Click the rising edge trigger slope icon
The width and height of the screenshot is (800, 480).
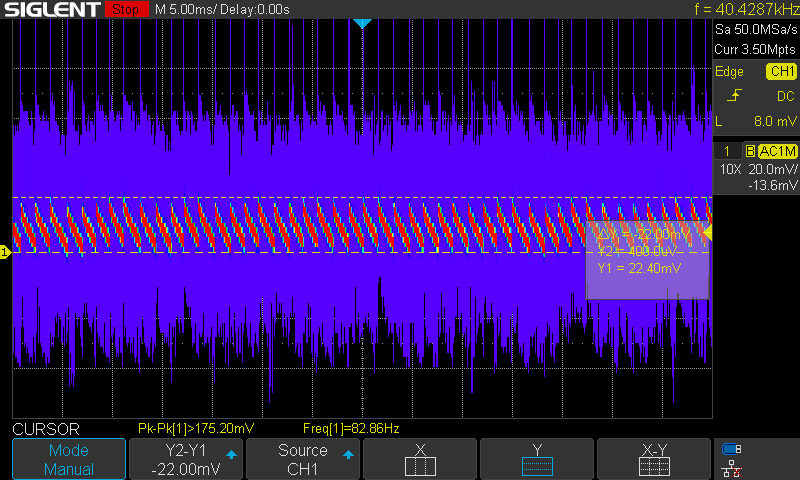pyautogui.click(x=735, y=96)
